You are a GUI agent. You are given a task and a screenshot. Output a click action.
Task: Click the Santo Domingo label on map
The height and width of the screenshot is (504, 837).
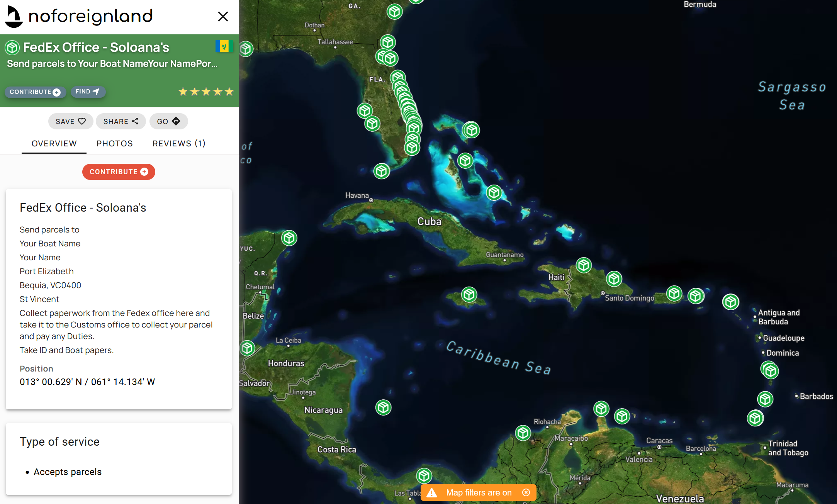click(x=630, y=298)
